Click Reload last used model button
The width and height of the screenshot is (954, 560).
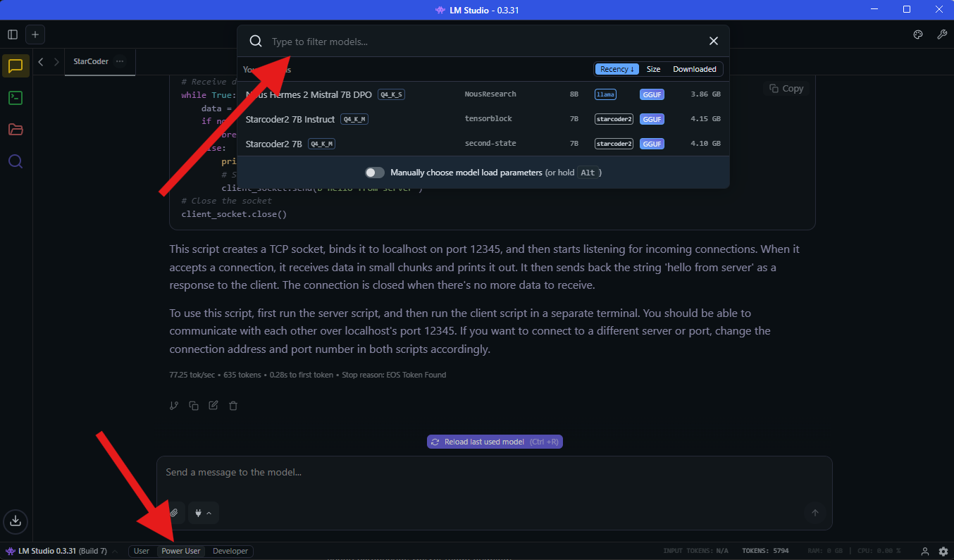coord(495,442)
